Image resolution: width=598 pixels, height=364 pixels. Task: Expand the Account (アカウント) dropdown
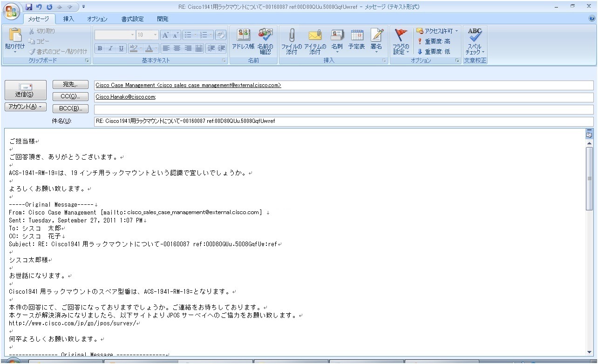(26, 107)
